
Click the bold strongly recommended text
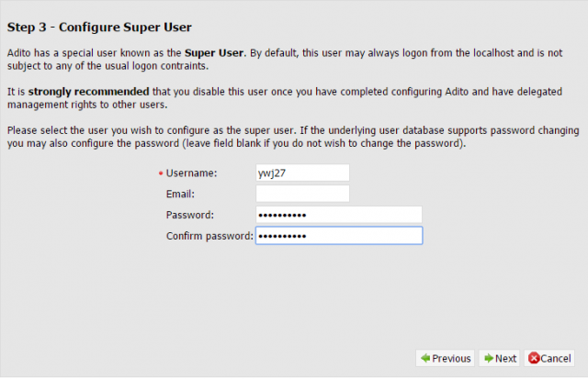coord(88,92)
